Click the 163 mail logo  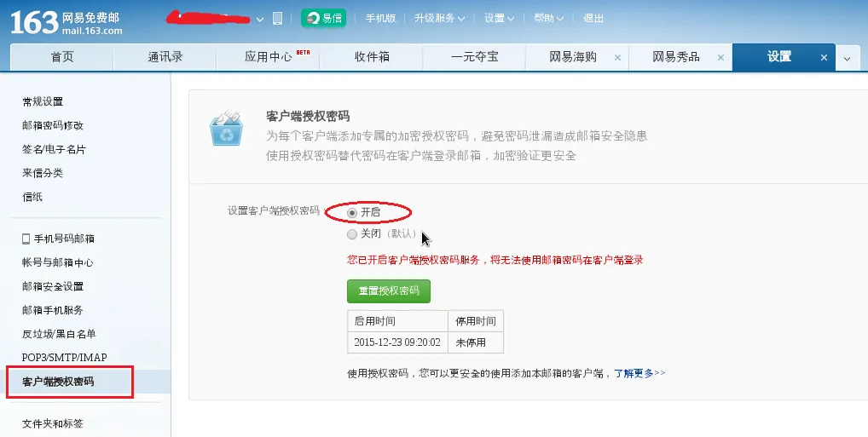[x=67, y=23]
